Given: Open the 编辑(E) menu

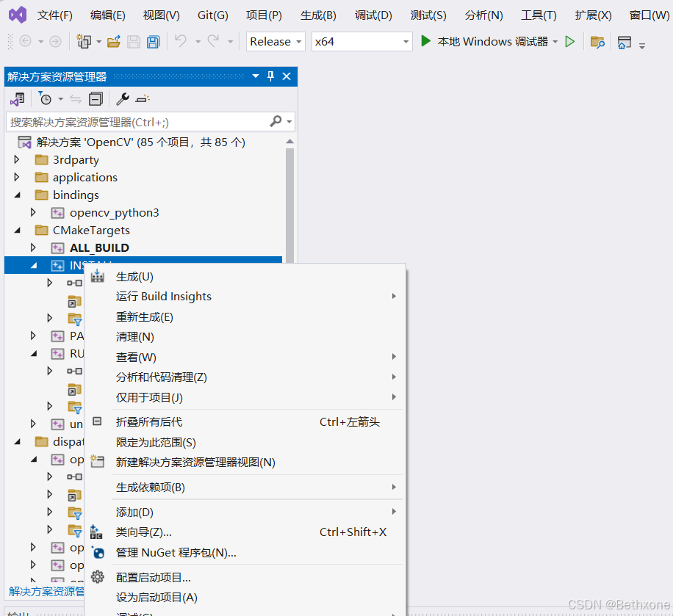Looking at the screenshot, I should click(x=108, y=15).
